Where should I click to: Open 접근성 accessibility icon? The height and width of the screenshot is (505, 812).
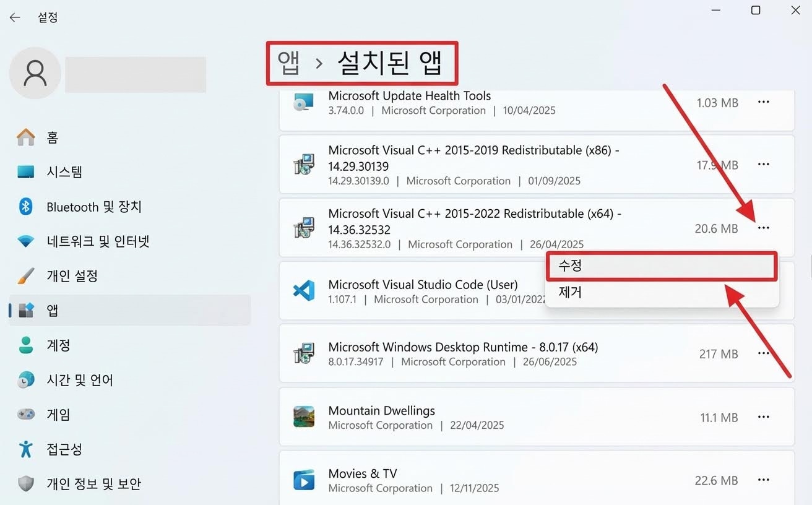tap(25, 449)
